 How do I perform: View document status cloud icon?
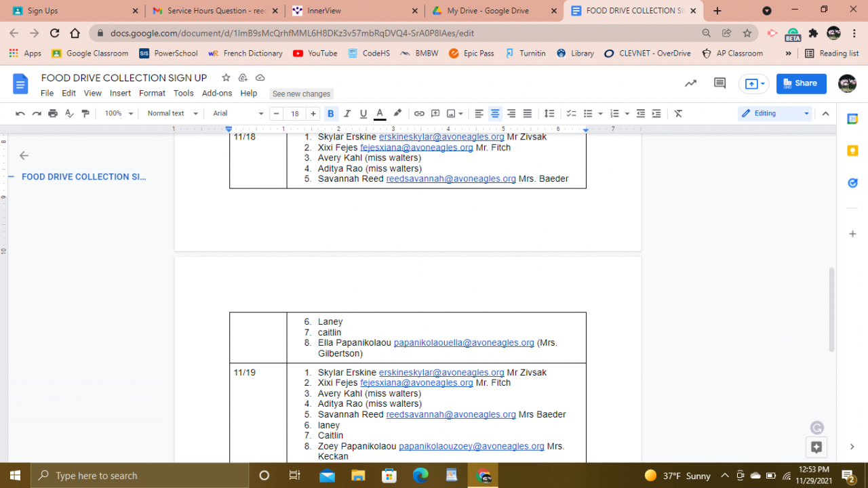coord(260,78)
